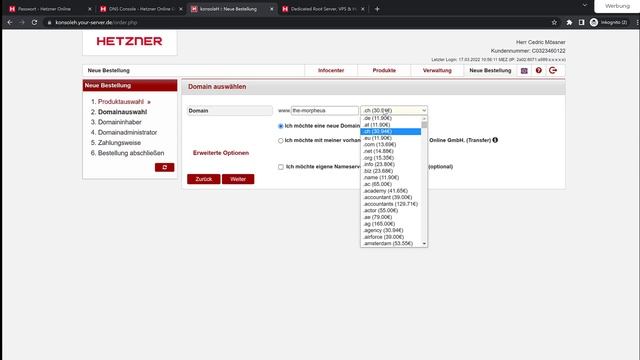
Task: Click the Weiter button
Action: [x=238, y=179]
